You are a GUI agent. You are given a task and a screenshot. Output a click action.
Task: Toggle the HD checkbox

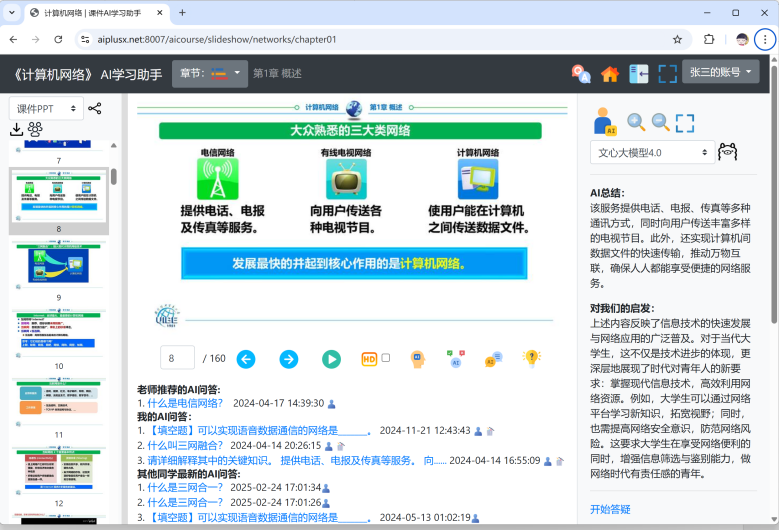[386, 358]
